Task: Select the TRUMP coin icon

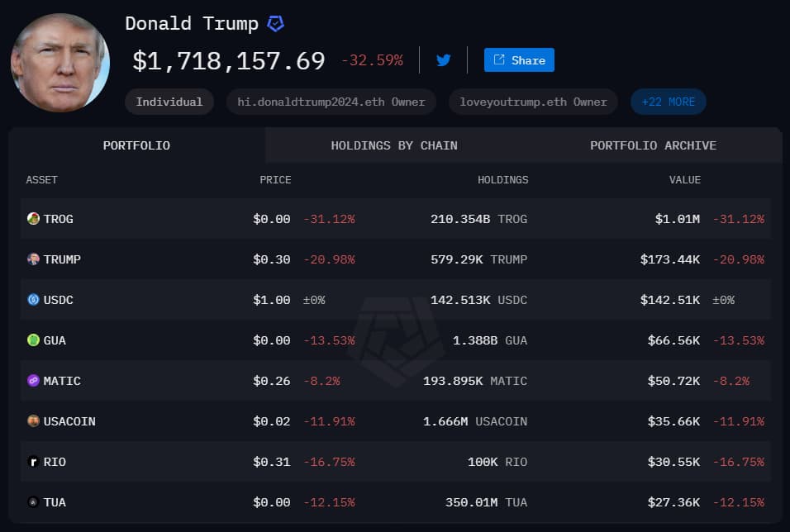Action: click(x=33, y=259)
